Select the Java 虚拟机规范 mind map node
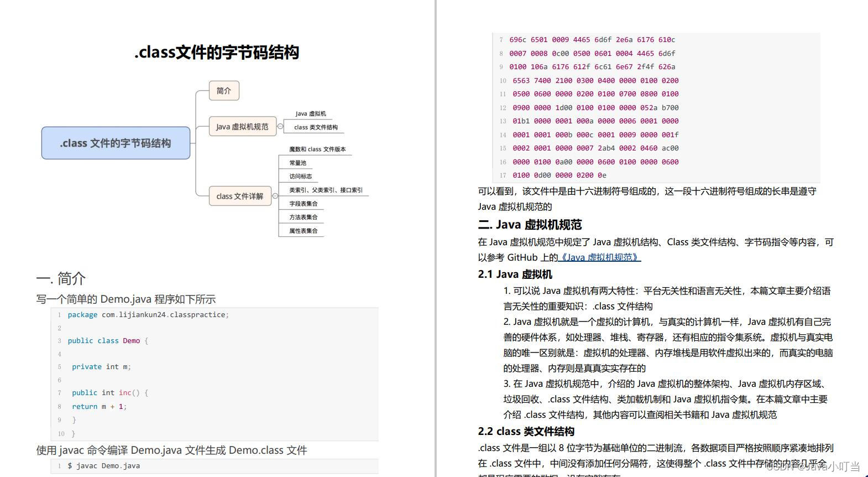The width and height of the screenshot is (868, 477). tap(242, 126)
